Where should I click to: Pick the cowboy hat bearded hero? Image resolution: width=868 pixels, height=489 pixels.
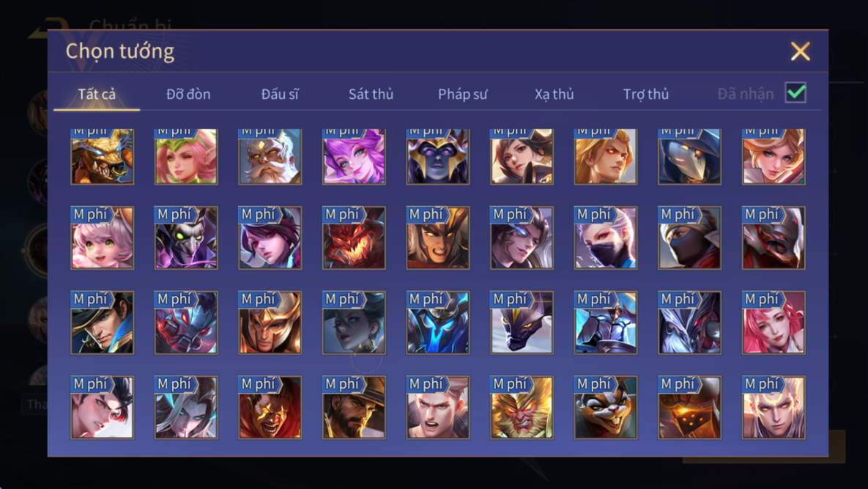(355, 408)
